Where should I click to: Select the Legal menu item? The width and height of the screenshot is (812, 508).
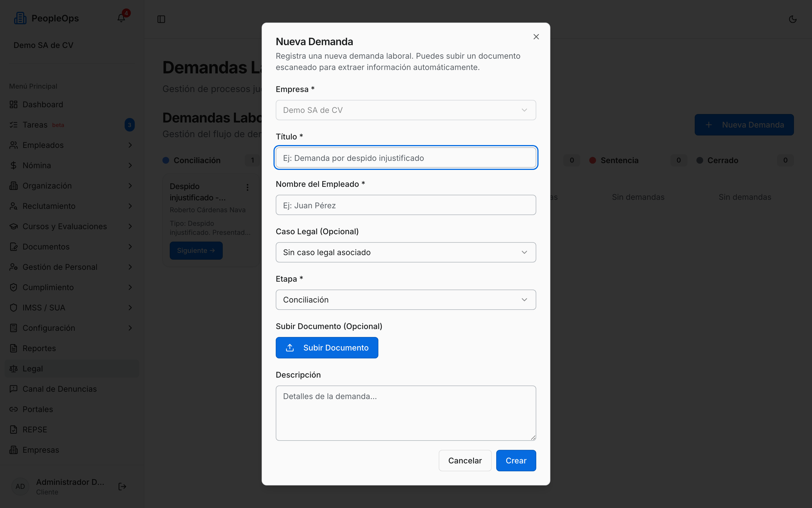tap(72, 369)
